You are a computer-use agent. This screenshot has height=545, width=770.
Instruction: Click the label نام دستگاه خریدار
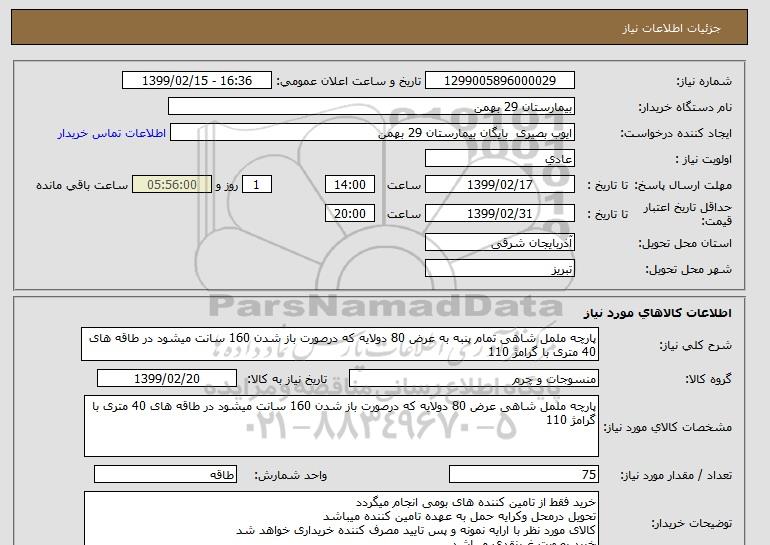(x=685, y=107)
